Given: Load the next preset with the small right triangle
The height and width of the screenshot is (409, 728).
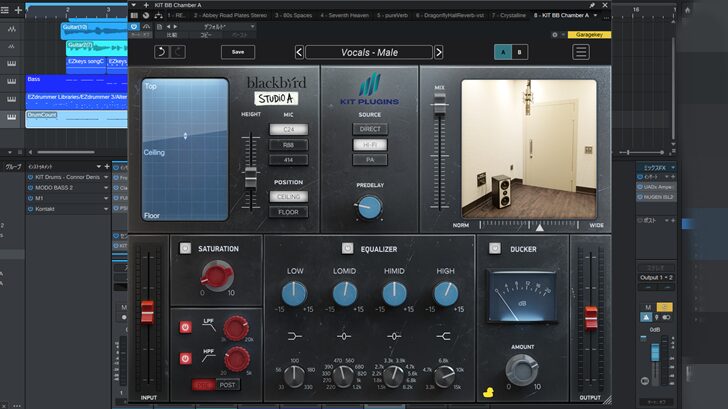Looking at the screenshot, I should tap(176, 27).
